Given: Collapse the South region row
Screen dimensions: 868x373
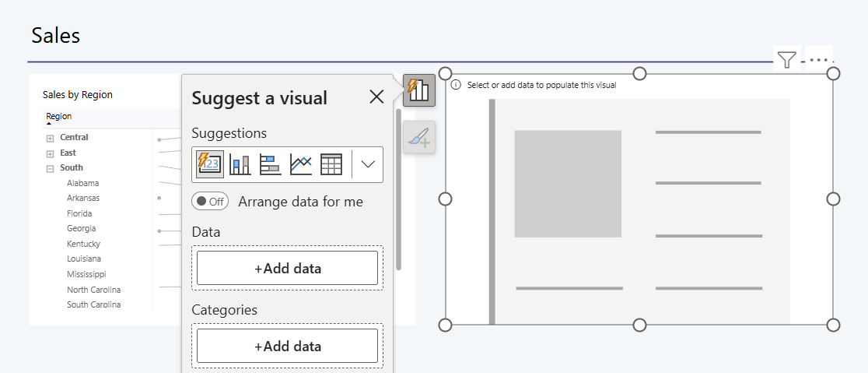Looking at the screenshot, I should pyautogui.click(x=50, y=168).
